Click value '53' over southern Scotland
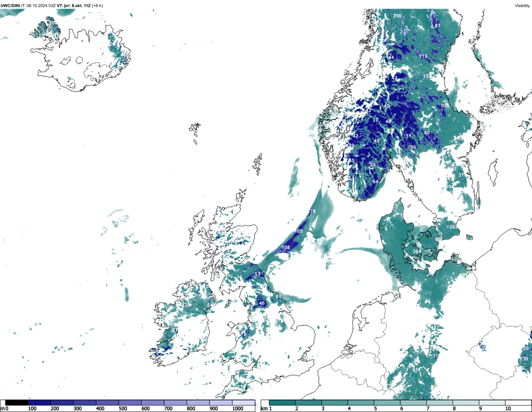The height and width of the screenshot is (412, 532). pyautogui.click(x=257, y=274)
